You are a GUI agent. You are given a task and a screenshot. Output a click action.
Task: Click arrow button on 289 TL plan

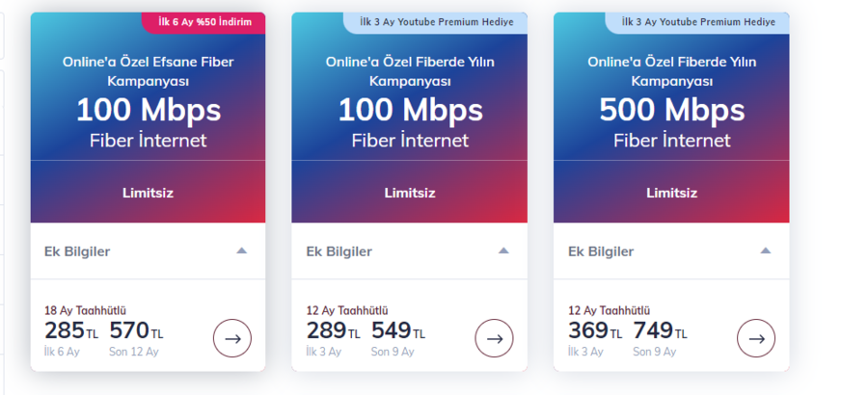coord(494,338)
